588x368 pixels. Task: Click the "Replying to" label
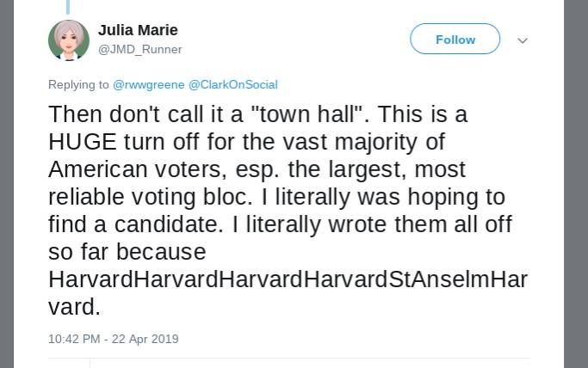78,84
